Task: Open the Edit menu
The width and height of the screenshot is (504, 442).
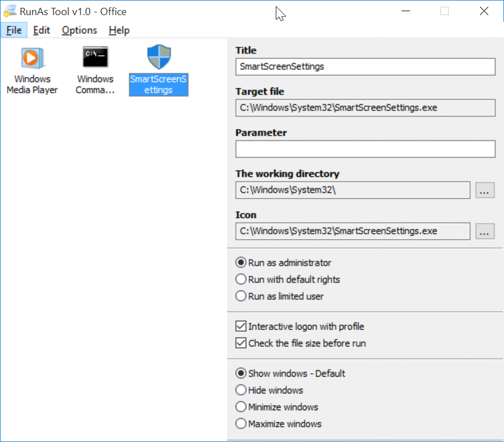Action: click(x=41, y=30)
